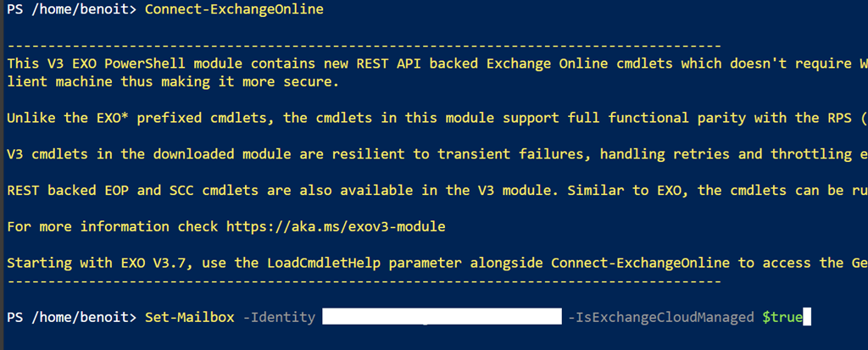The image size is (868, 350).
Task: Open the https://aka.ms/exov3-module link
Action: pyautogui.click(x=335, y=227)
